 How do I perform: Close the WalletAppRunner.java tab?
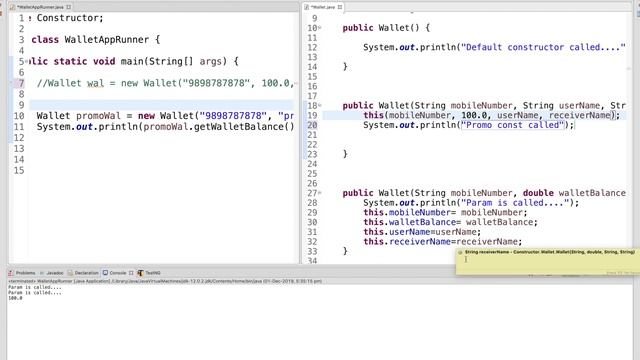click(x=69, y=7)
